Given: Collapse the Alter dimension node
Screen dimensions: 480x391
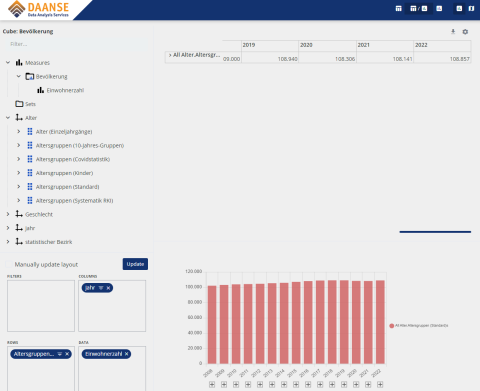Looking at the screenshot, I should [8, 118].
